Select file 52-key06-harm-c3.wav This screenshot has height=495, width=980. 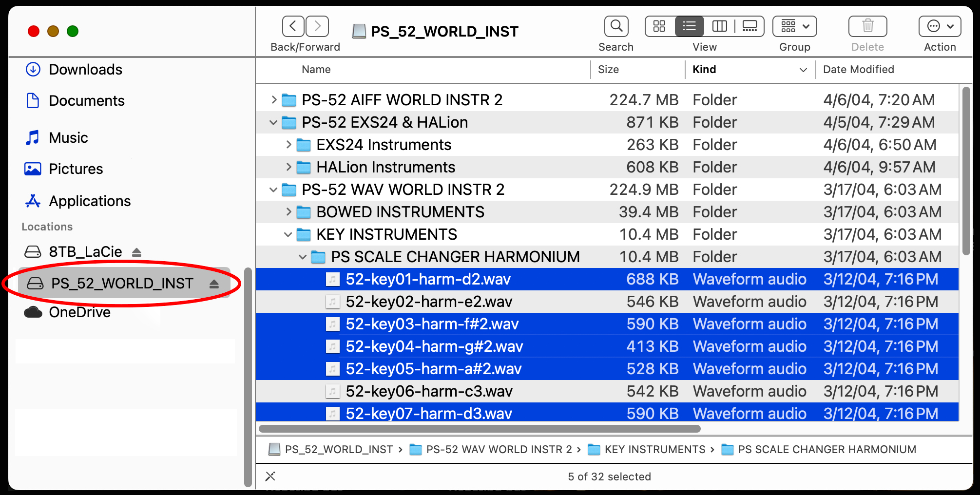coord(607,391)
